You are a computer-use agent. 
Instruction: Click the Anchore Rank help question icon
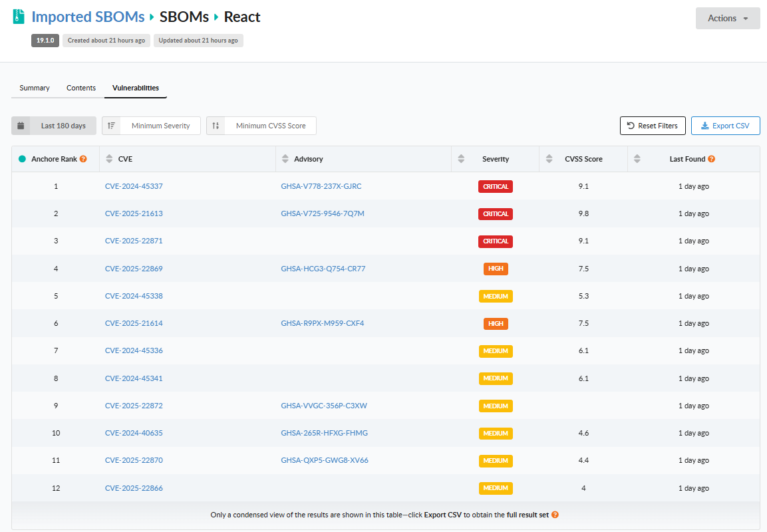tap(83, 159)
